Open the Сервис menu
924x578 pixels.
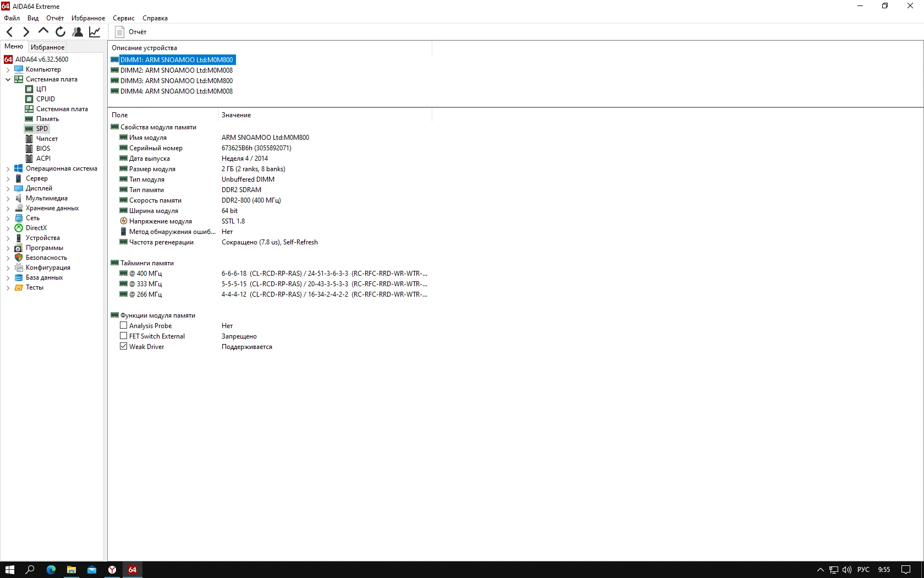[x=124, y=18]
